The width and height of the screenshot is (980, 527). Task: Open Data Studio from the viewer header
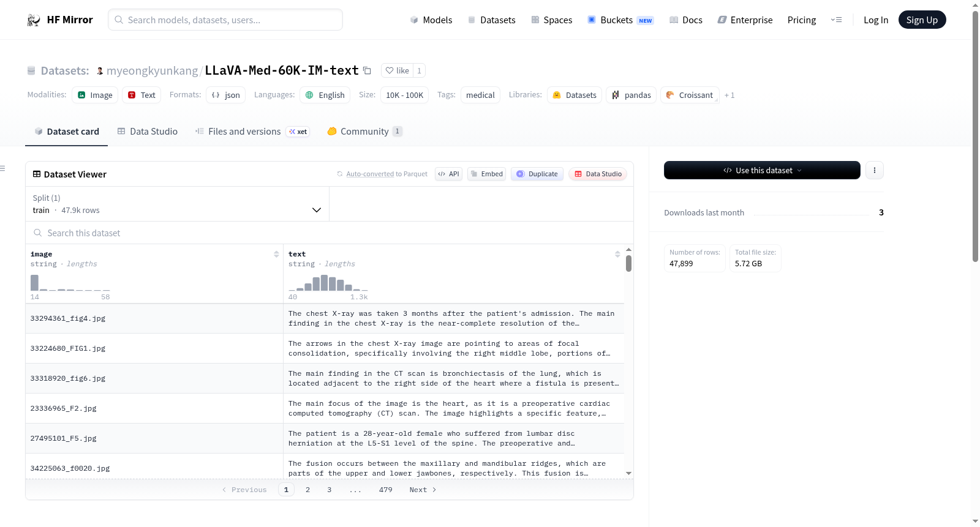[598, 174]
